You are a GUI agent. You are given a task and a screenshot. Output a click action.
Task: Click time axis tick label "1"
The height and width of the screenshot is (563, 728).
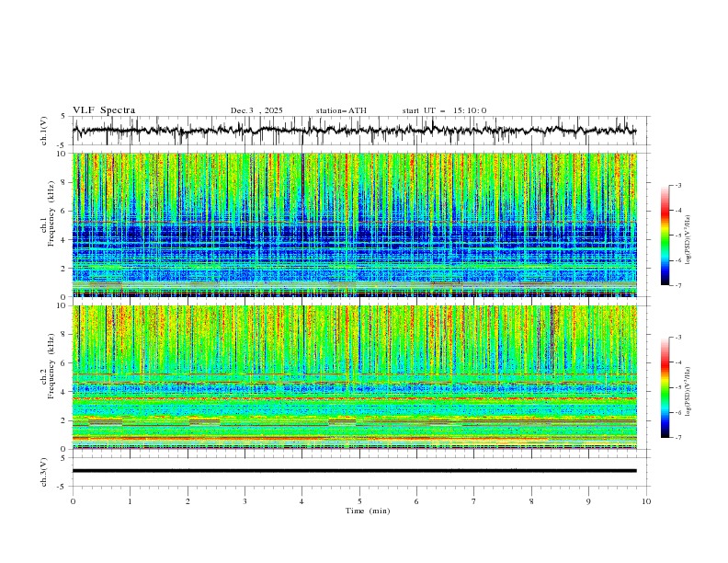[130, 501]
